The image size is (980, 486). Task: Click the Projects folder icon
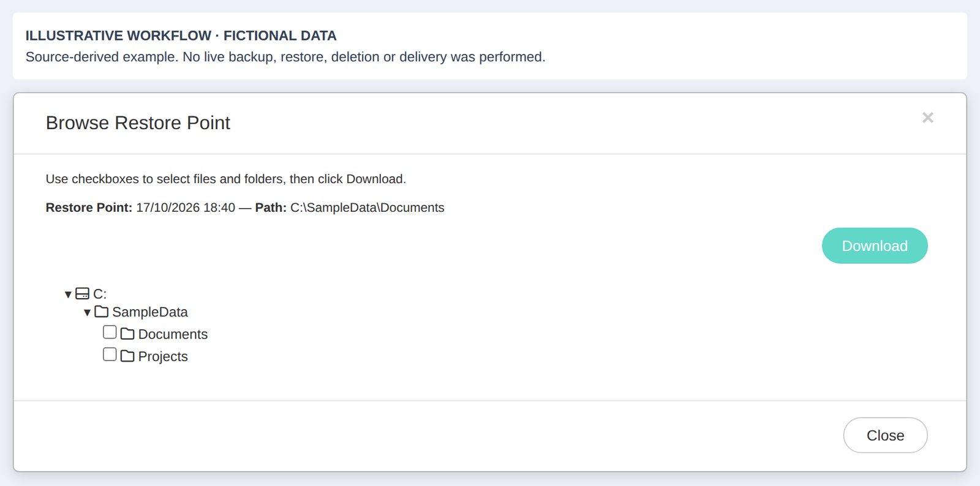click(127, 356)
